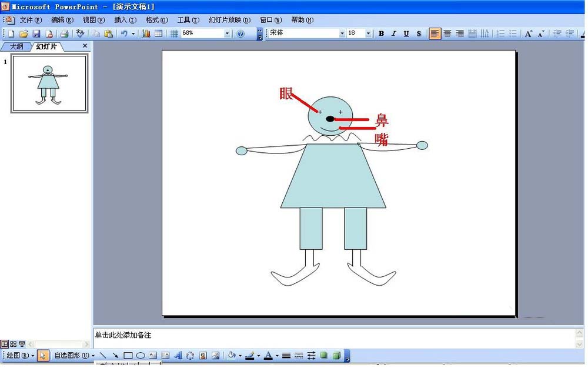Open the font name dropdown
Screen dimensions: 588x368
tap(342, 34)
